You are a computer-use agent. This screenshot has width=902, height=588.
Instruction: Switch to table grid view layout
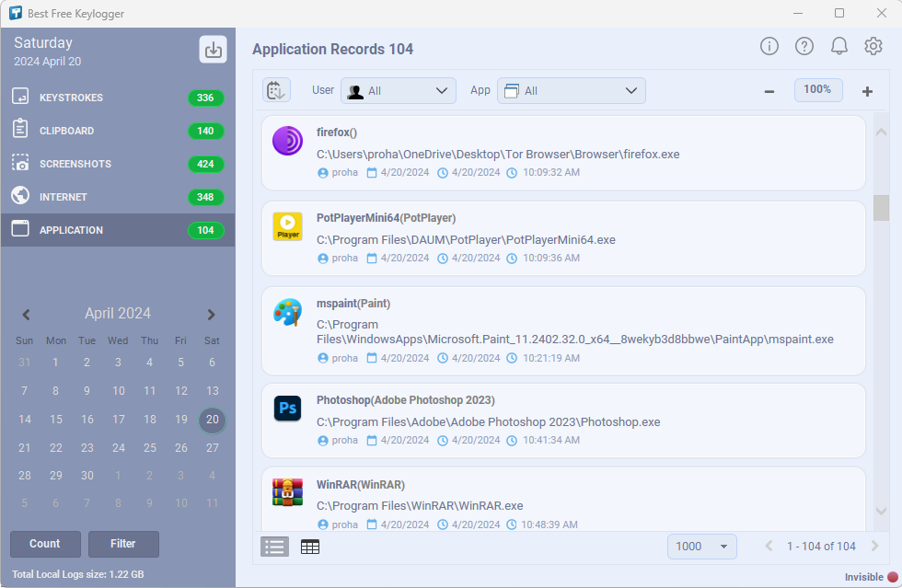(x=310, y=547)
